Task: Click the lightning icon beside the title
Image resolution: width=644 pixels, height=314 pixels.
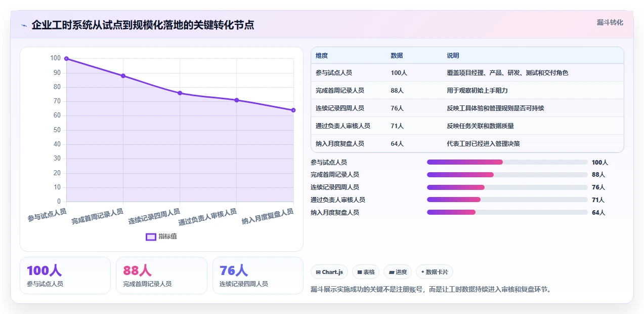Action: click(x=24, y=25)
